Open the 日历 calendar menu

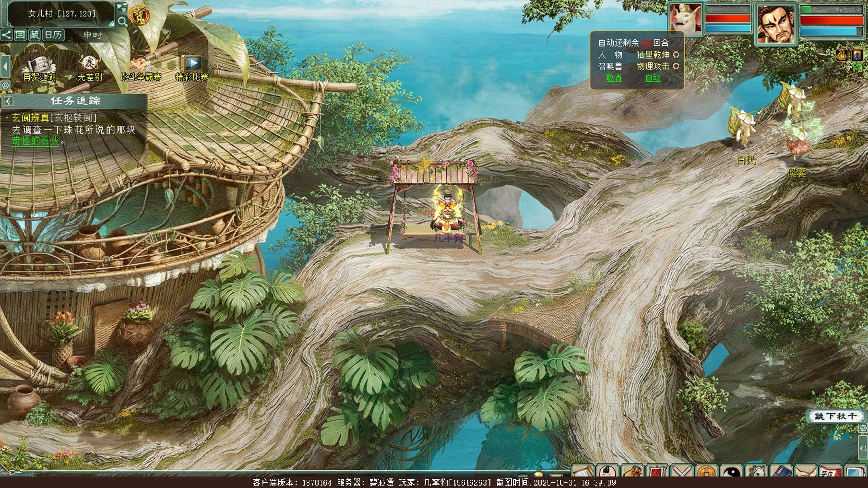(x=53, y=35)
